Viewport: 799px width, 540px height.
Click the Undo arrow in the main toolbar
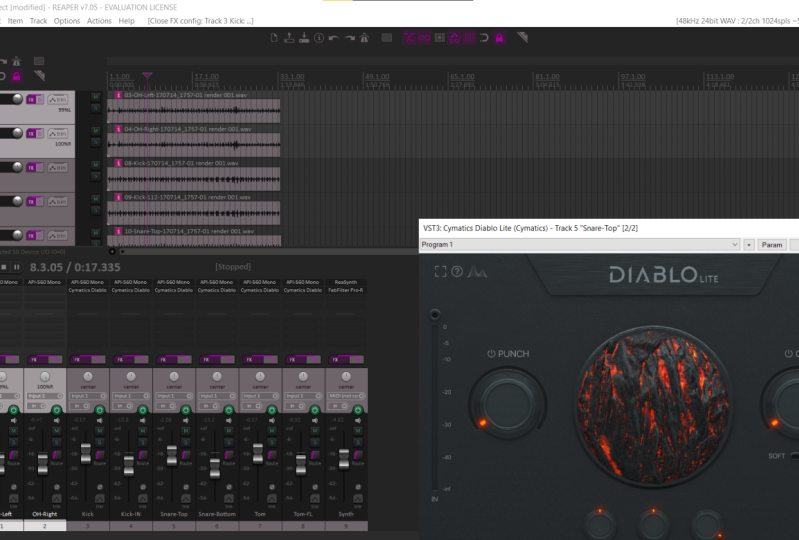coord(334,38)
